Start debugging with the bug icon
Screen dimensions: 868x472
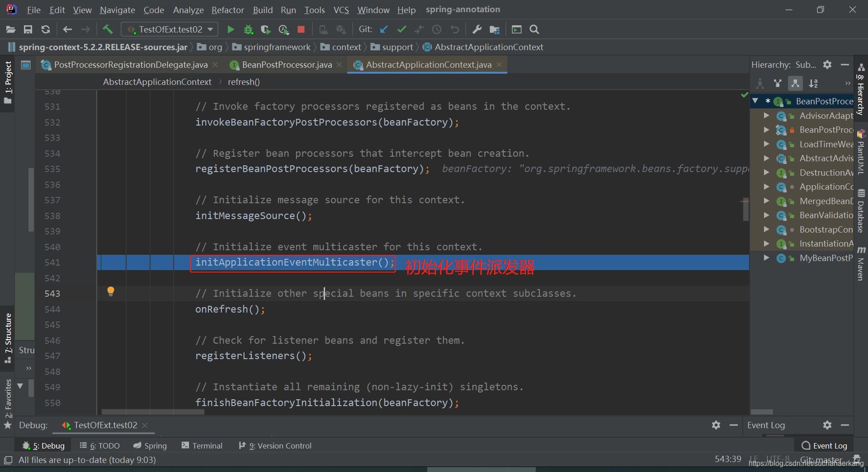pos(248,29)
